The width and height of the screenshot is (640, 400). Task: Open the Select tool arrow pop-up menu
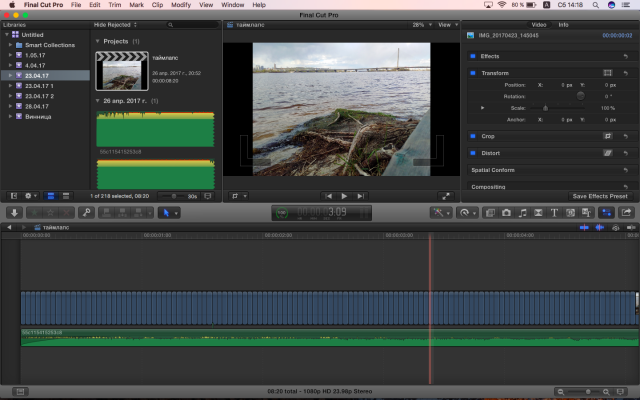click(169, 213)
